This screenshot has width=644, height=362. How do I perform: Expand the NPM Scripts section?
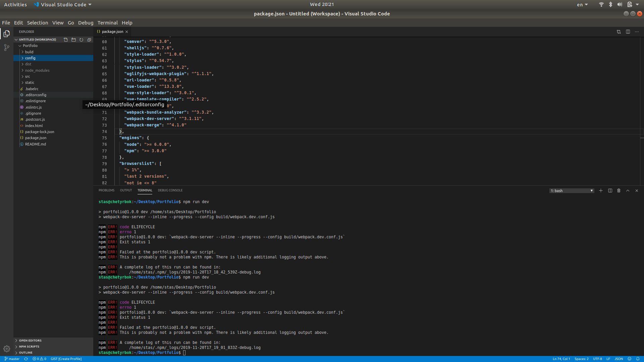[x=53, y=347]
